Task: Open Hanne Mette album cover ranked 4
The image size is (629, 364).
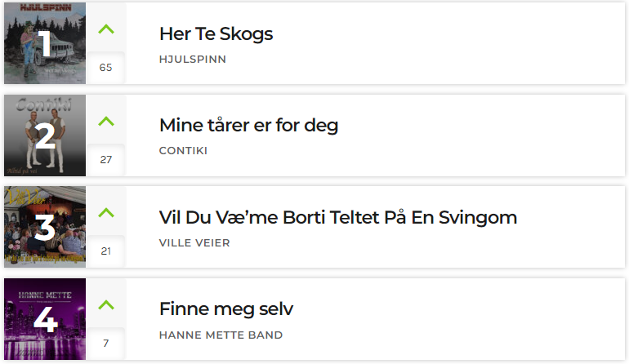Action: [45, 319]
